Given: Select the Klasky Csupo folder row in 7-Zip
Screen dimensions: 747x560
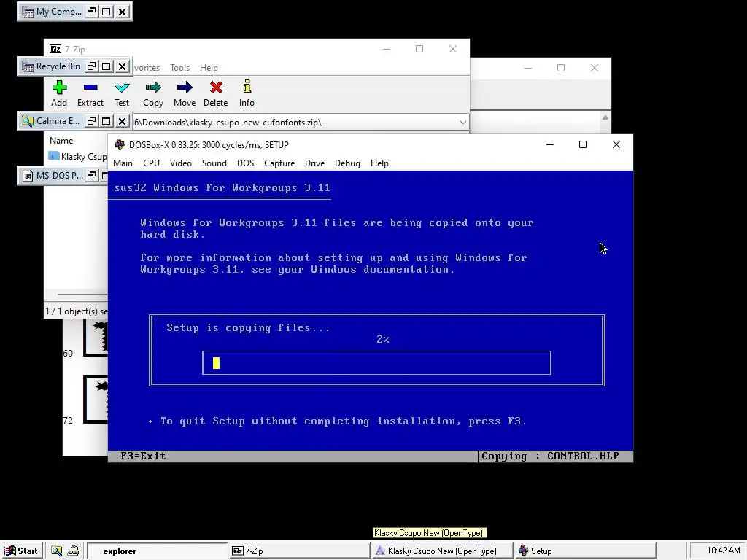Looking at the screenshot, I should click(77, 157).
